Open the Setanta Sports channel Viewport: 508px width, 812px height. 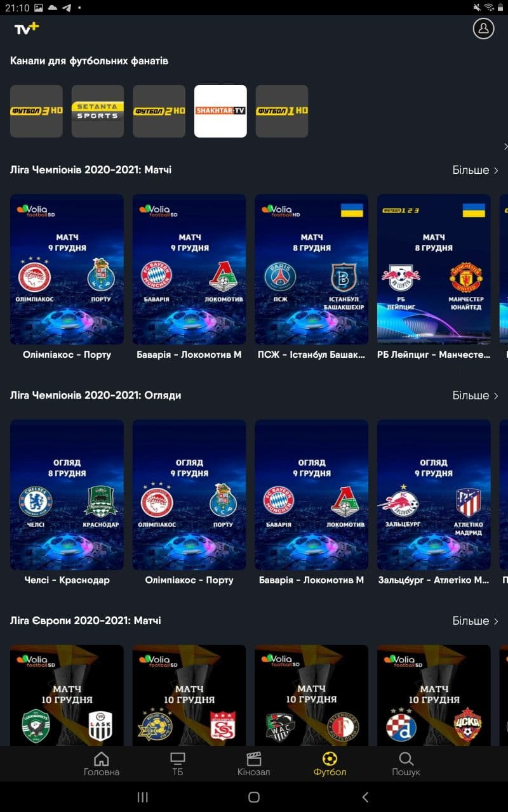[x=97, y=111]
